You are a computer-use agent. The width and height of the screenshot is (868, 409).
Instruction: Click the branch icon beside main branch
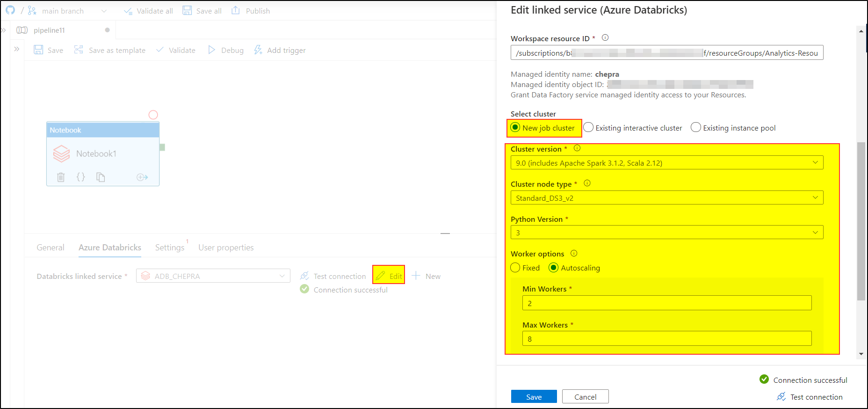(x=32, y=10)
